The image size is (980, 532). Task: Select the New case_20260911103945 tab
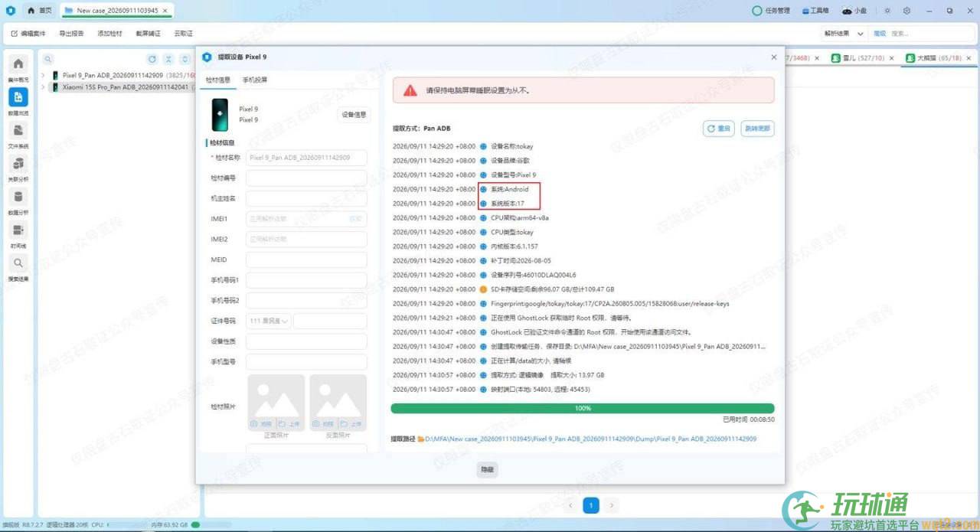point(116,11)
